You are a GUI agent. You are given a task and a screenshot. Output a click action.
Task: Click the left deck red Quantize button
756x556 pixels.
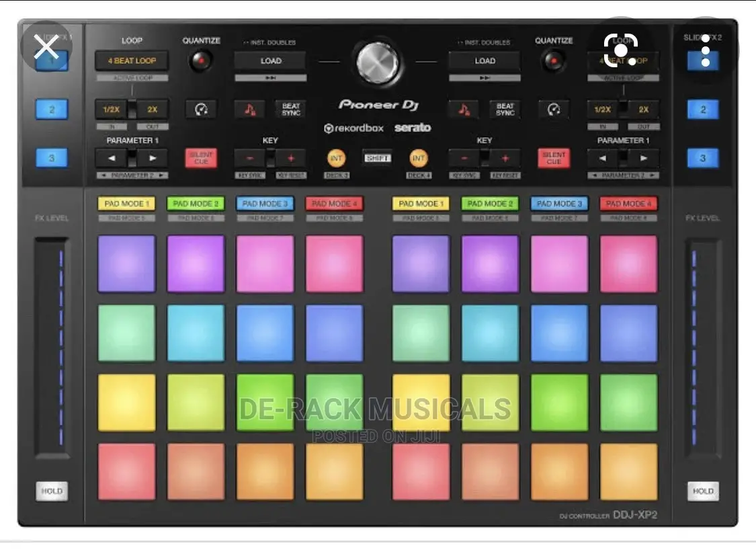[200, 61]
